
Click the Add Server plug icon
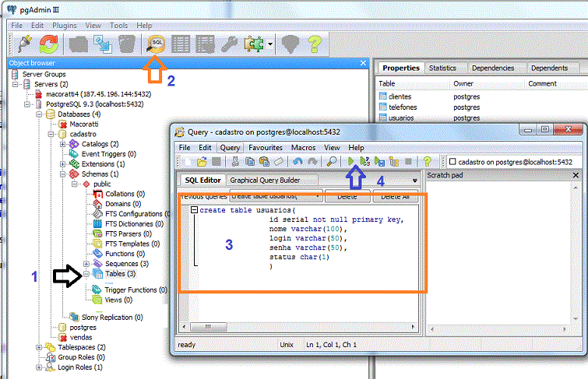pyautogui.click(x=25, y=44)
